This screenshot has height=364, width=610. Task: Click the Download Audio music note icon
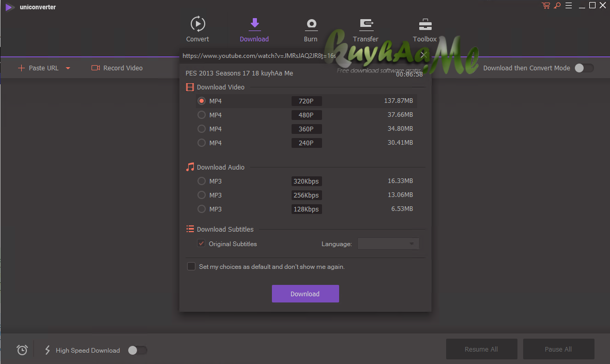tap(190, 167)
